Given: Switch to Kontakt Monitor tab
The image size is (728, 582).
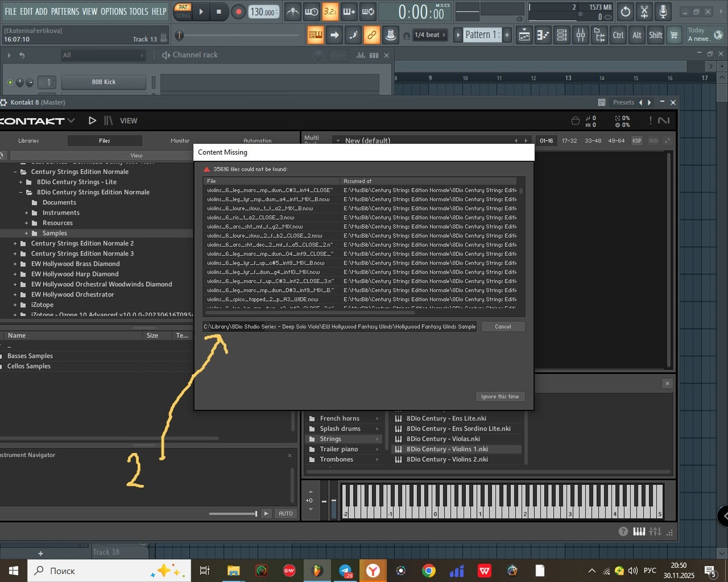Looking at the screenshot, I should click(180, 141).
